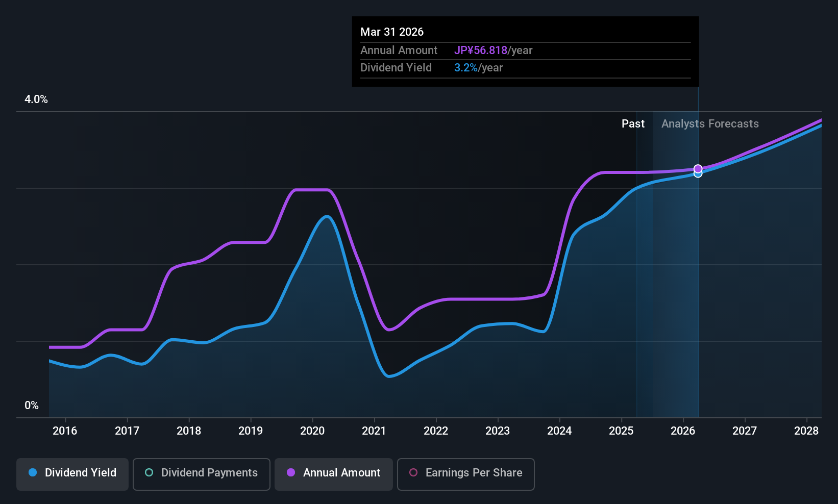Click the teal Dividend Payments legend circle
This screenshot has height=504, width=838.
point(149,472)
